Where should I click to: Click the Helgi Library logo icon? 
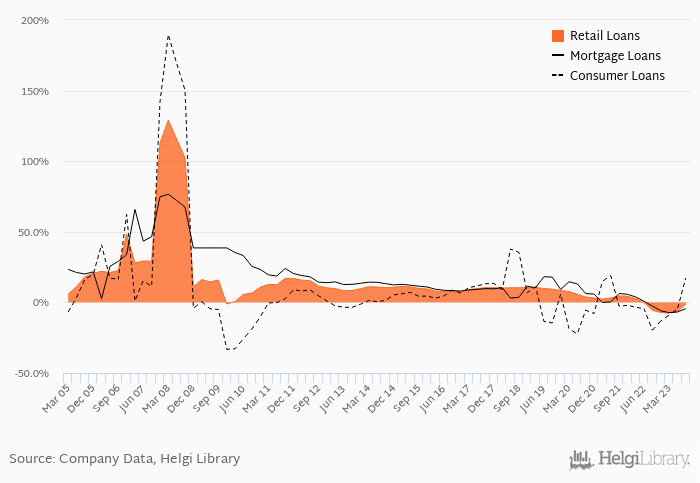[x=579, y=459]
